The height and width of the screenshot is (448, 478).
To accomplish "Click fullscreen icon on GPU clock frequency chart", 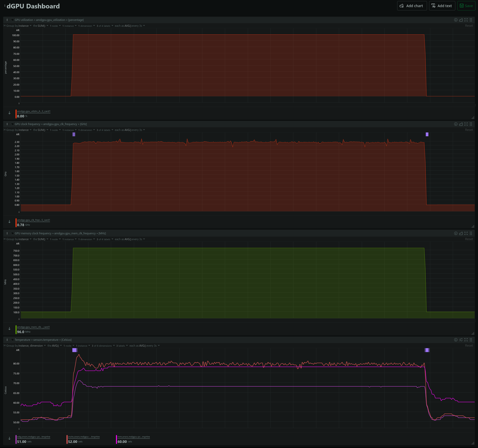I will point(466,124).
